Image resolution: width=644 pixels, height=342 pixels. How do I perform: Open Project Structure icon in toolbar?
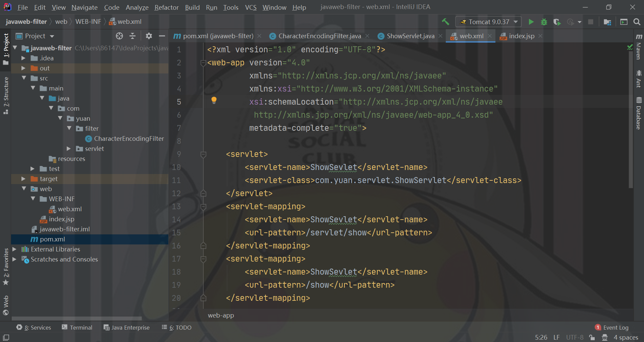click(607, 22)
